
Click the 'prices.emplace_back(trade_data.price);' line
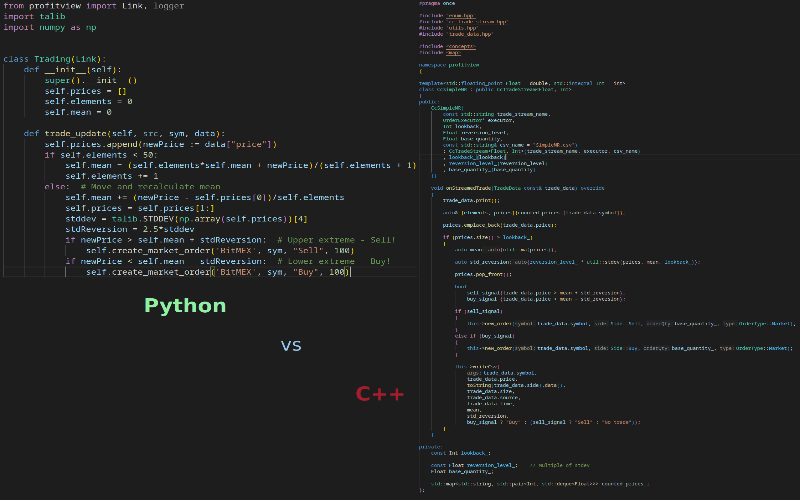click(x=499, y=225)
